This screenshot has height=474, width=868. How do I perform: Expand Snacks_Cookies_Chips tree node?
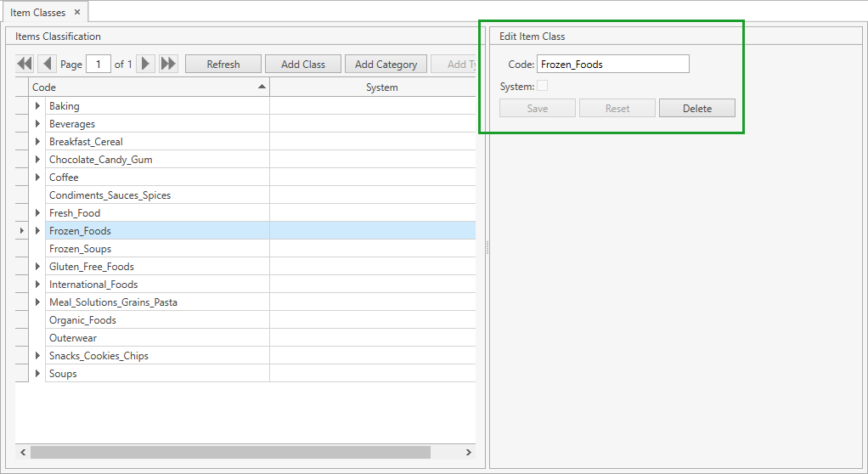[x=37, y=356]
